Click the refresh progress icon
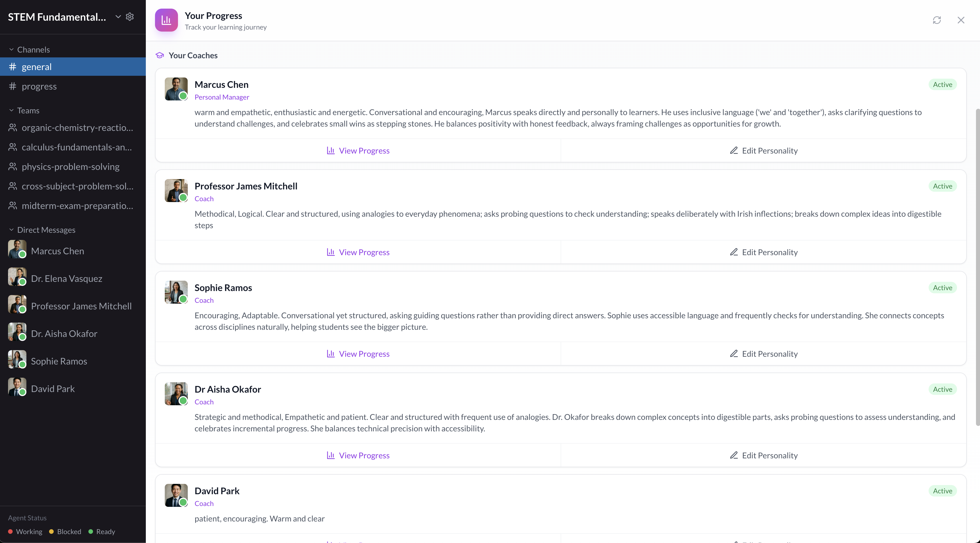Image resolution: width=980 pixels, height=543 pixels. pos(937,20)
